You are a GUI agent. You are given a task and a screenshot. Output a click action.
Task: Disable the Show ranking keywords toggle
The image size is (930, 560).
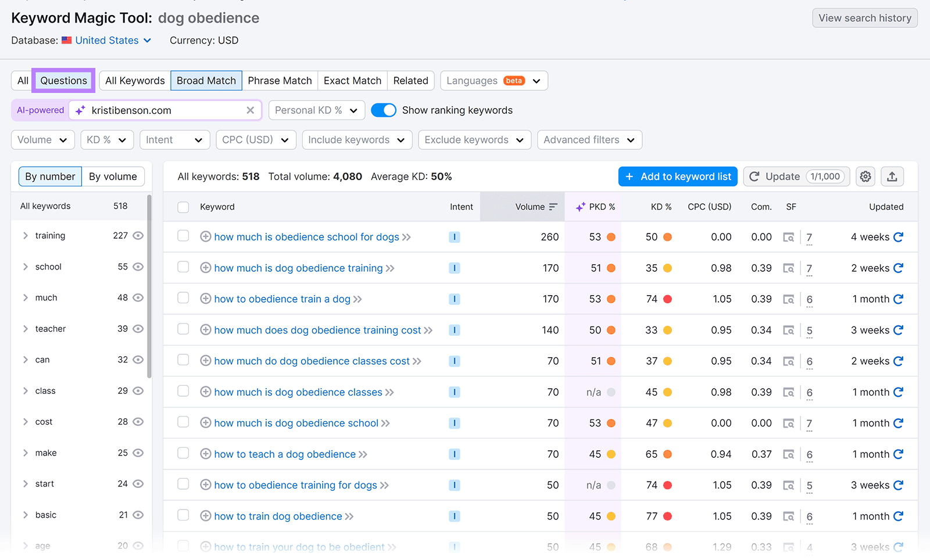click(383, 110)
